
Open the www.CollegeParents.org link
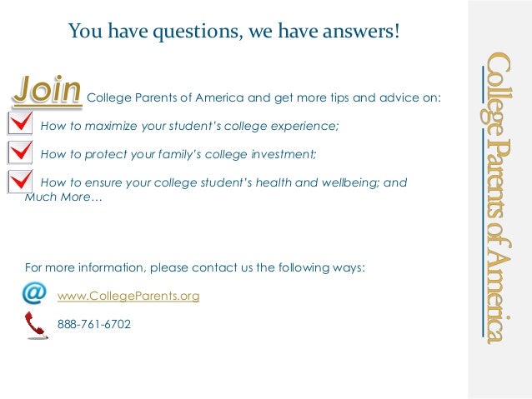pos(128,296)
